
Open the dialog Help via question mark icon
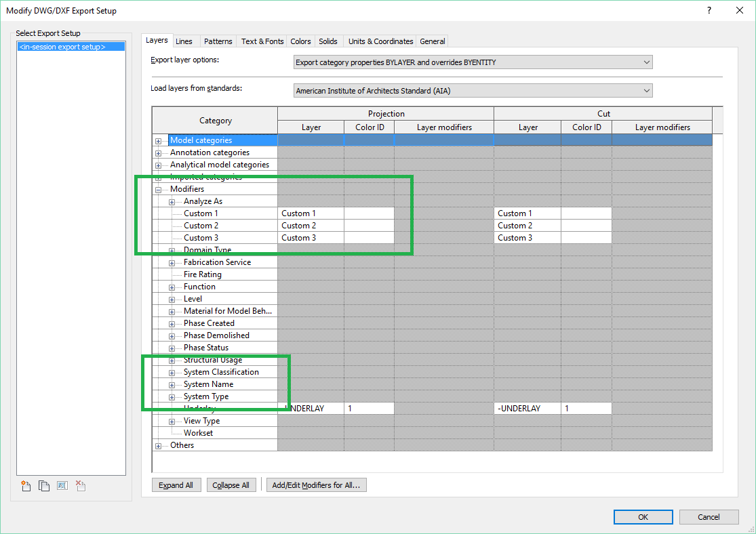click(x=709, y=10)
